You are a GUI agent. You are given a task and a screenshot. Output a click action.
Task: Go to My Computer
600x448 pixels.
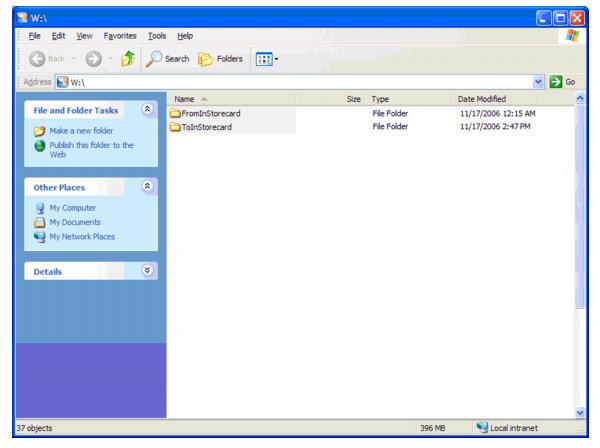pyautogui.click(x=72, y=208)
